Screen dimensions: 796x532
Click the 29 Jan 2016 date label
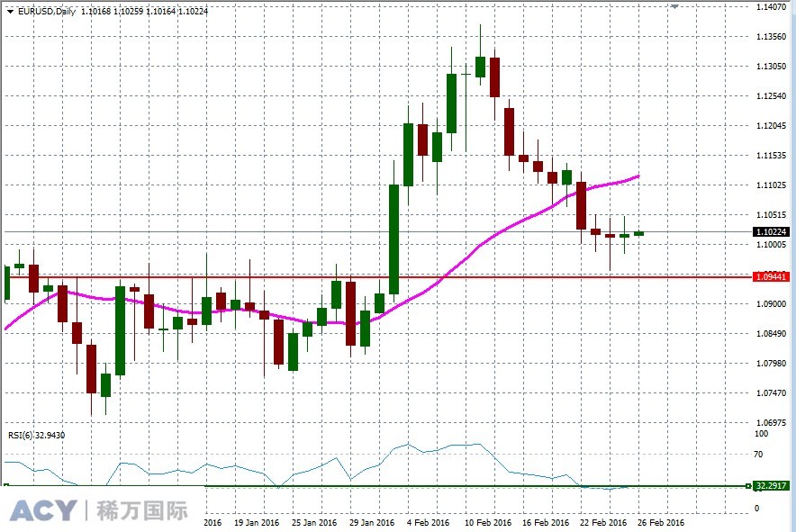point(372,522)
